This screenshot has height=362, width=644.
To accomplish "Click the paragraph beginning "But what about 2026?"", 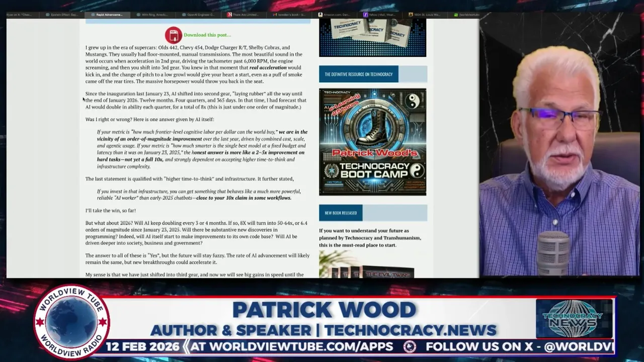I will point(197,233).
